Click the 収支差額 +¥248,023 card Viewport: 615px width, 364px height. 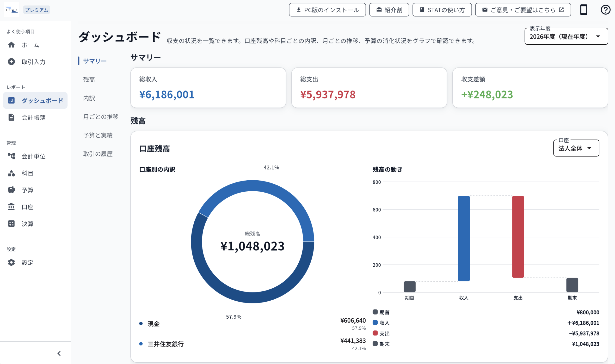(530, 88)
